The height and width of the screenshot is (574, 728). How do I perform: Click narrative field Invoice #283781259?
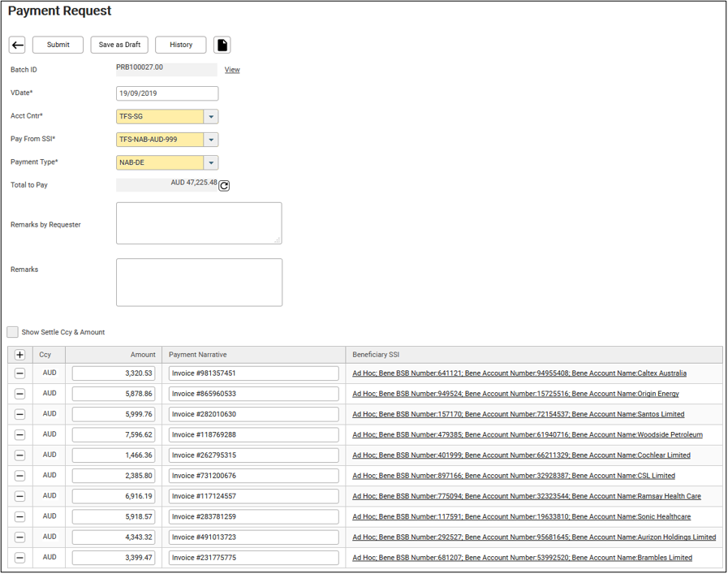[x=254, y=516]
